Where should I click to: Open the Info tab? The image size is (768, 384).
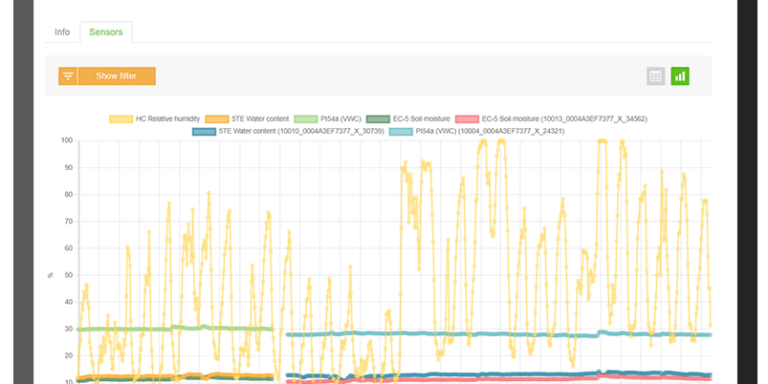(x=62, y=32)
